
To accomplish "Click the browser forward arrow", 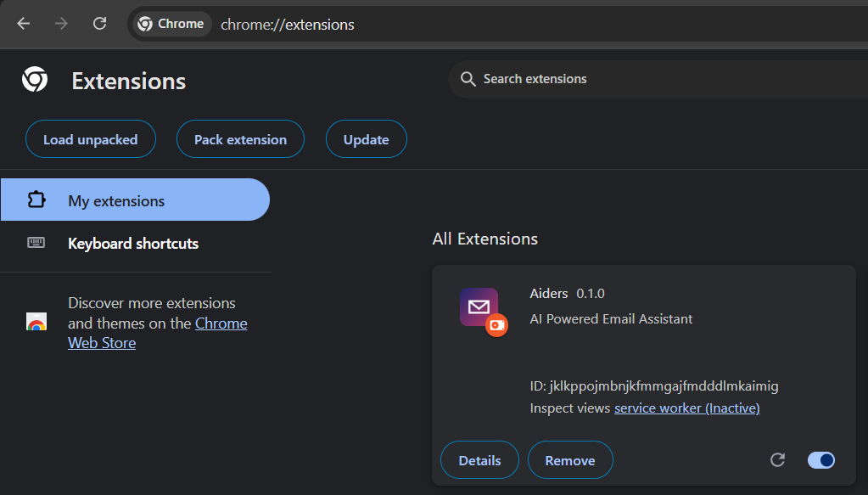I will click(x=61, y=24).
